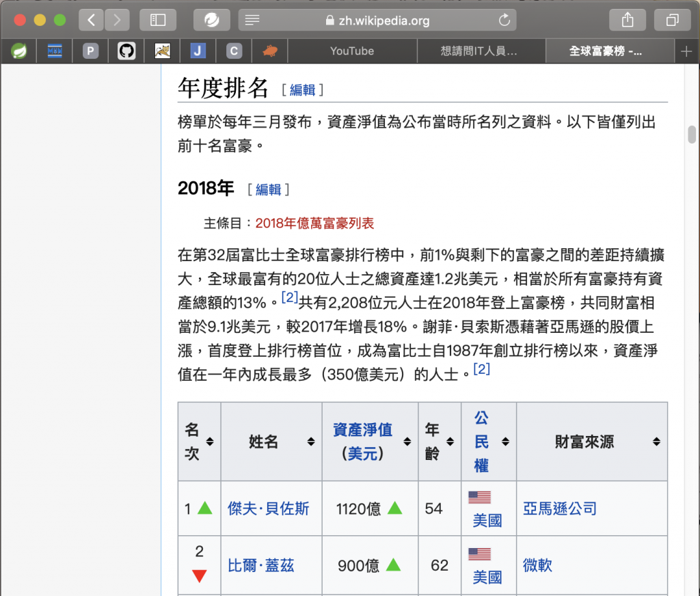Switch to the 想請問IT人員 tab
The width and height of the screenshot is (700, 596).
point(481,51)
